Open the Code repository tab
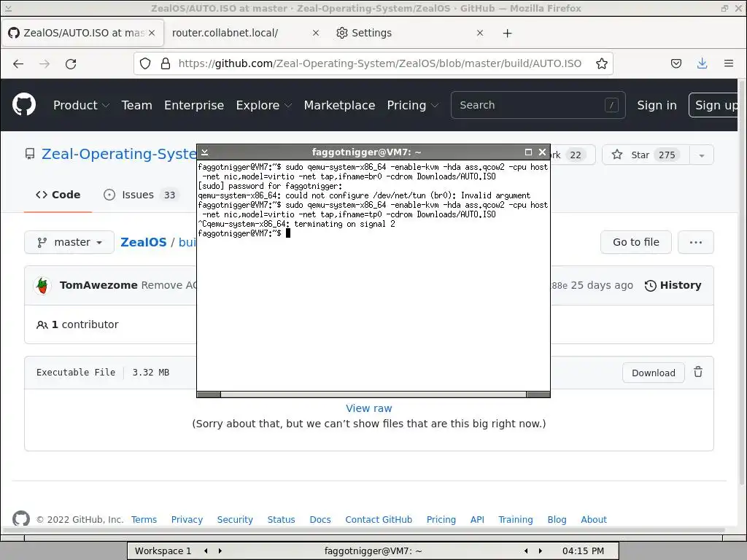The height and width of the screenshot is (560, 747). click(x=58, y=195)
